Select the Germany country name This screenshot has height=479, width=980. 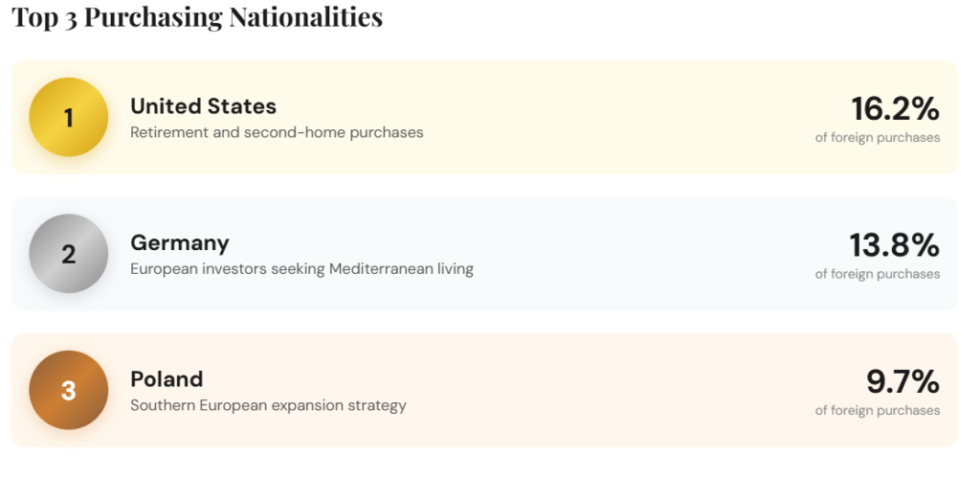(180, 242)
